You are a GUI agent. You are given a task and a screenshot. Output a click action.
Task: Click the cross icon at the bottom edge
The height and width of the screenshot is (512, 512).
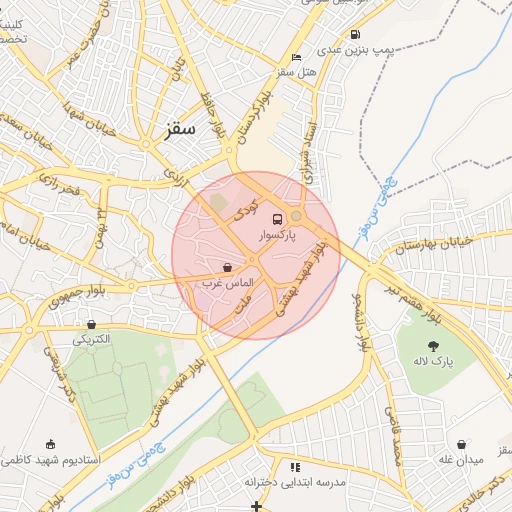[x=256, y=507]
